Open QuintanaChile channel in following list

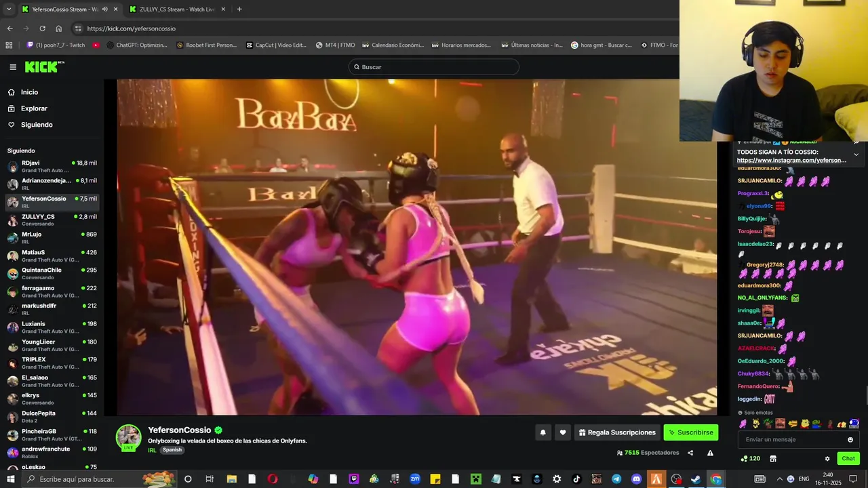click(x=52, y=273)
